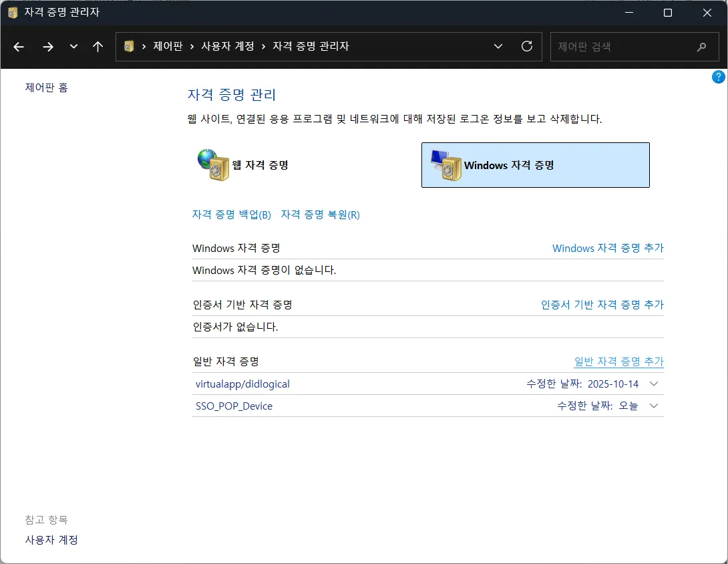Click the globe safe icon for web credentials
The width and height of the screenshot is (728, 564).
(213, 164)
